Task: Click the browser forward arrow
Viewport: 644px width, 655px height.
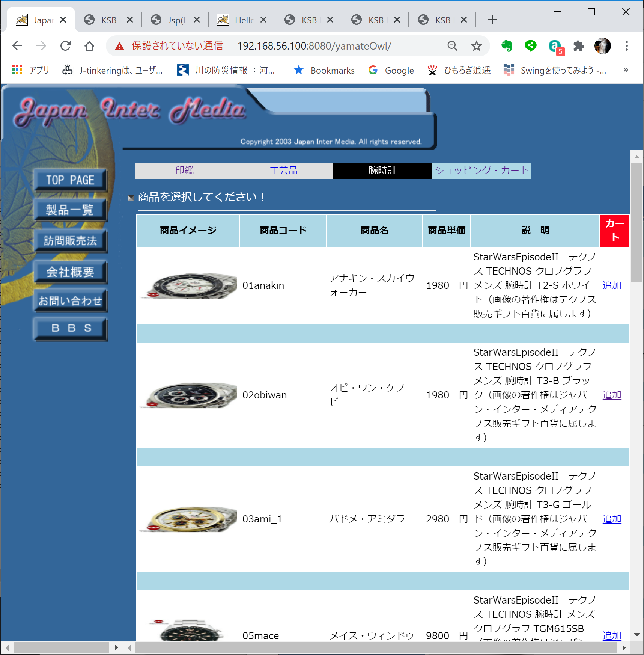Action: pos(41,46)
